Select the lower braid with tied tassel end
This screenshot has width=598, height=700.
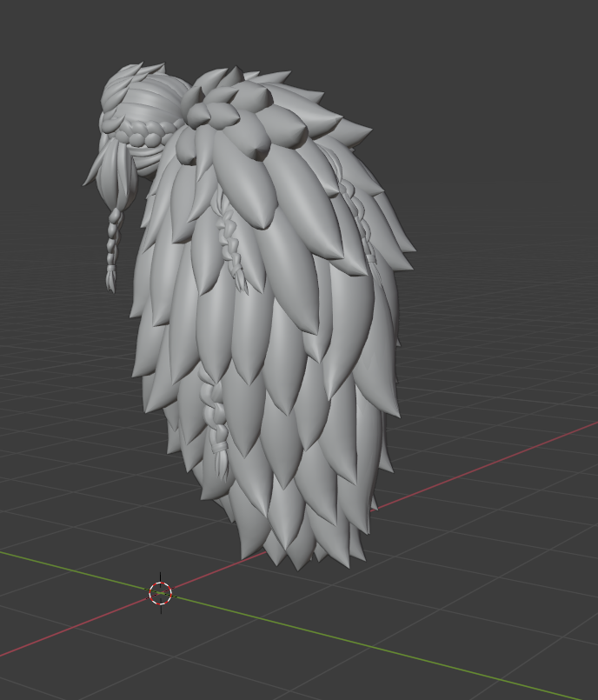point(214,424)
